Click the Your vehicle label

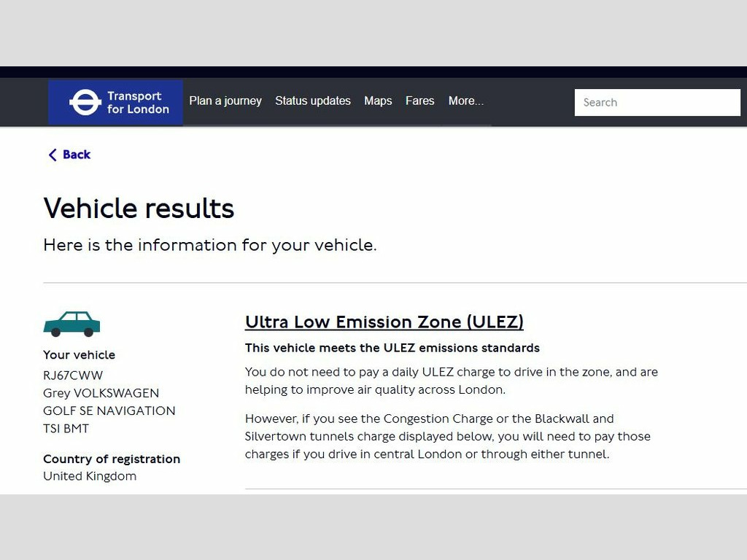[79, 355]
